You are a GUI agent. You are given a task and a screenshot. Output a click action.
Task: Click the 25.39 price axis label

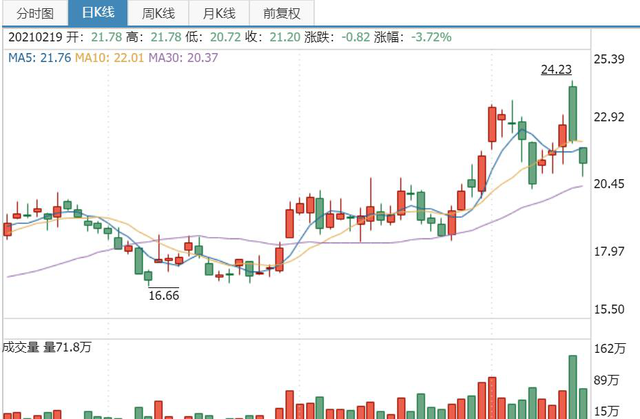(609, 59)
